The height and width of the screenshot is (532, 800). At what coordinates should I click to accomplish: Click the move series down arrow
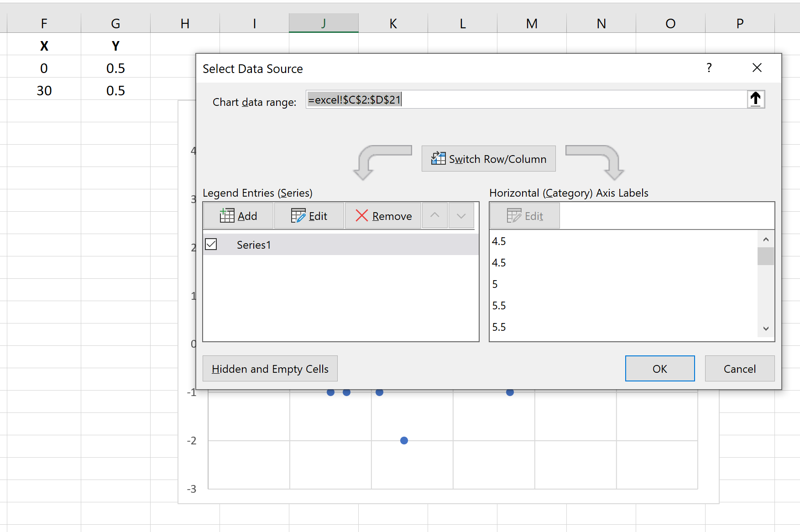[x=461, y=215]
